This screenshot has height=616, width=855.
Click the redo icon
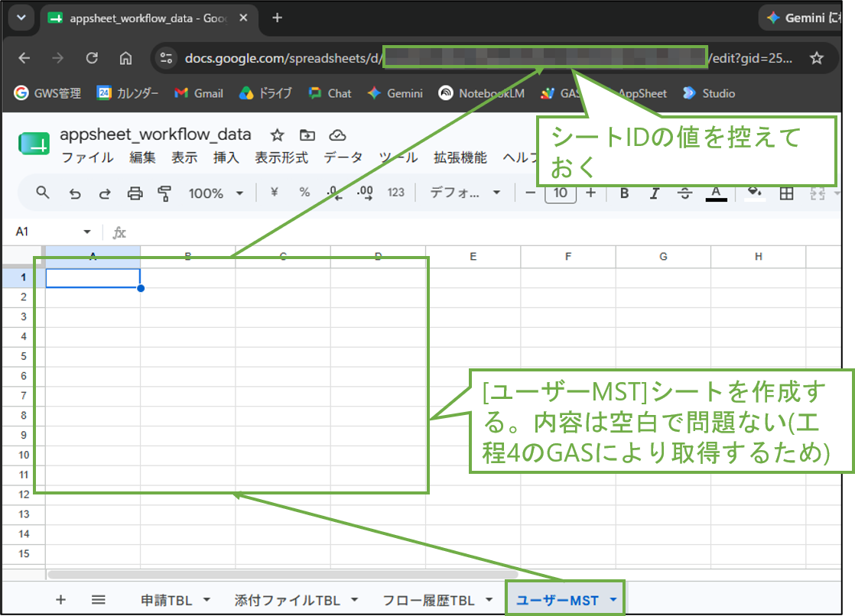(x=105, y=193)
